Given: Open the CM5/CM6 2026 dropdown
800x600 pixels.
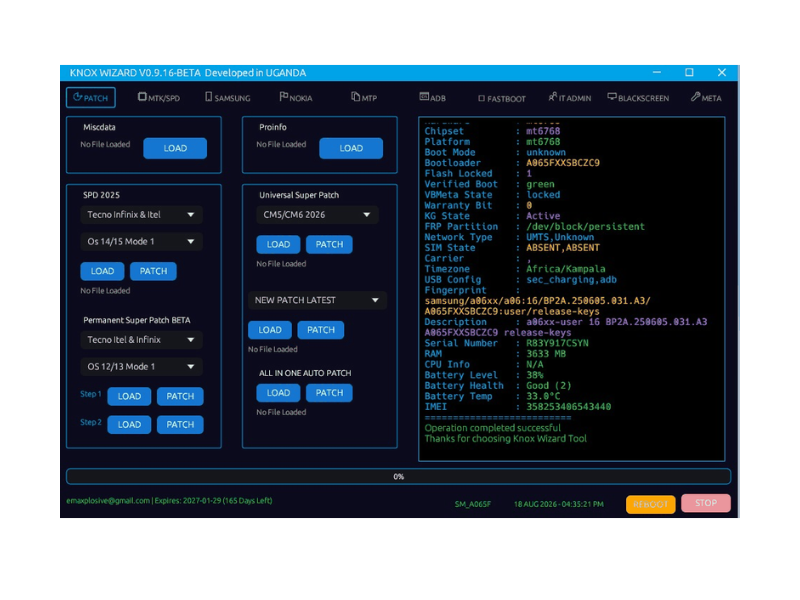Looking at the screenshot, I should coord(317,215).
